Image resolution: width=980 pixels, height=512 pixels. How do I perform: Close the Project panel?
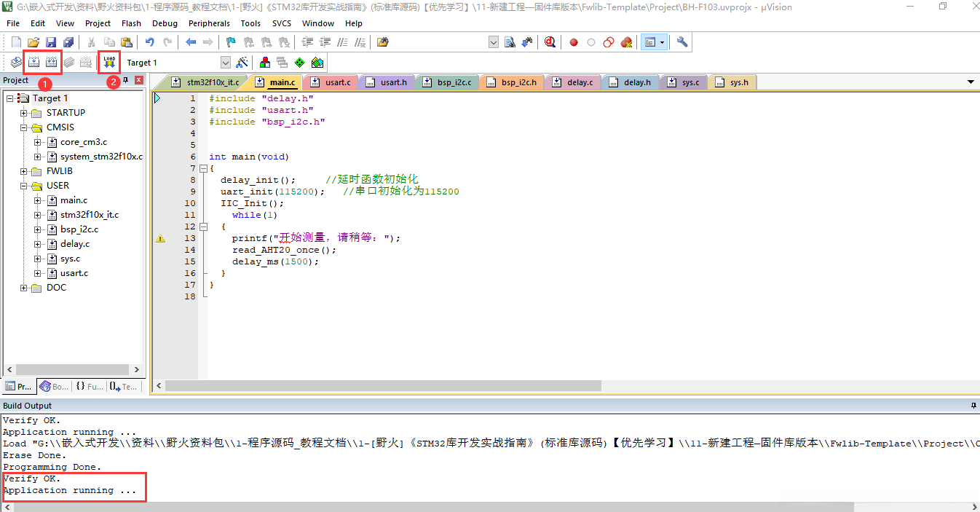[x=139, y=80]
